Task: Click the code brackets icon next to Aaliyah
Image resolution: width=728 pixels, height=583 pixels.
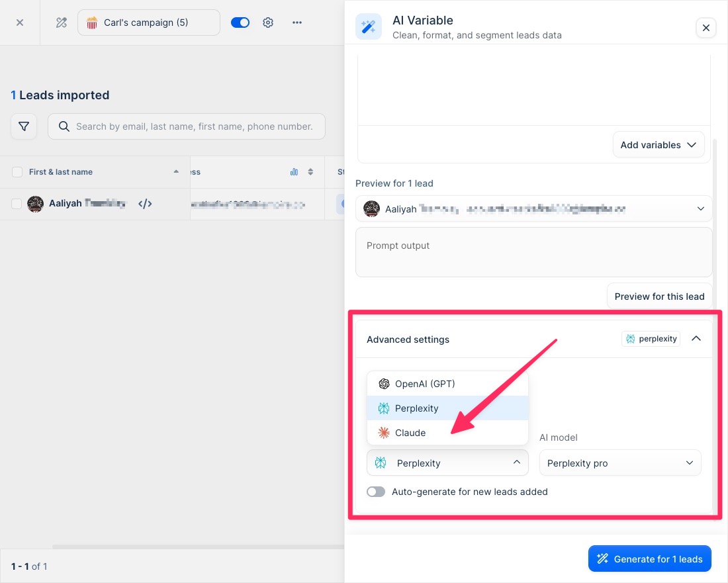Action: pos(145,204)
